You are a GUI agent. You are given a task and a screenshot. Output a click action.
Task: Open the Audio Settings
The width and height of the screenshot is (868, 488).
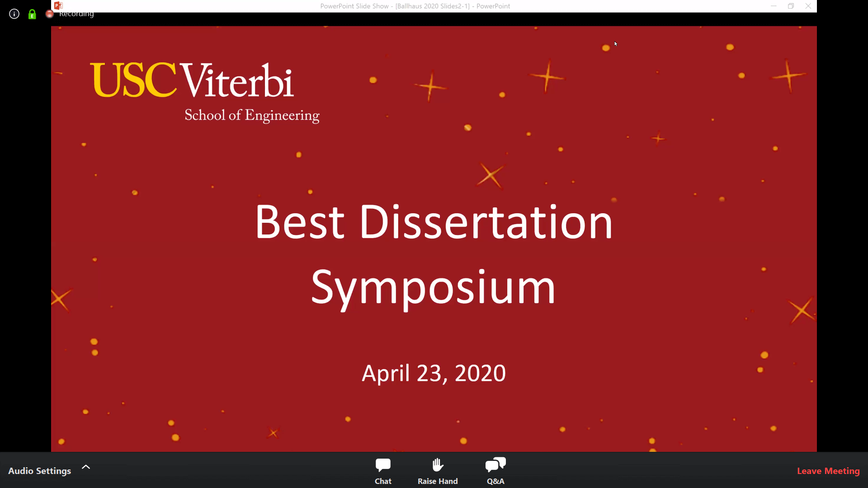40,471
